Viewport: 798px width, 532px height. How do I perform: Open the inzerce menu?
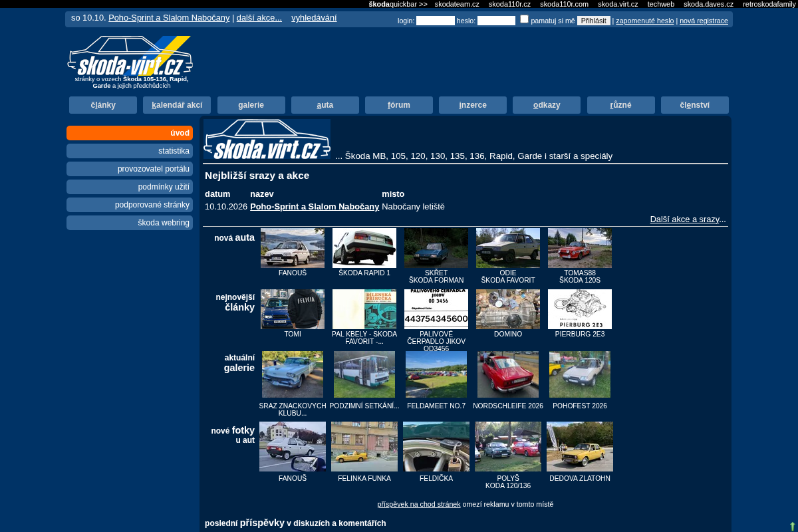pyautogui.click(x=473, y=105)
